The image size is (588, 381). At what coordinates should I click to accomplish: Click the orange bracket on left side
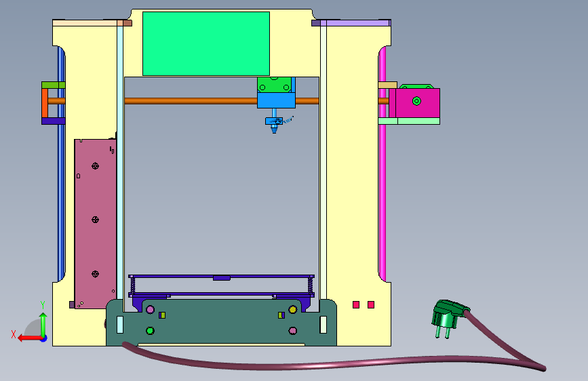(x=45, y=103)
